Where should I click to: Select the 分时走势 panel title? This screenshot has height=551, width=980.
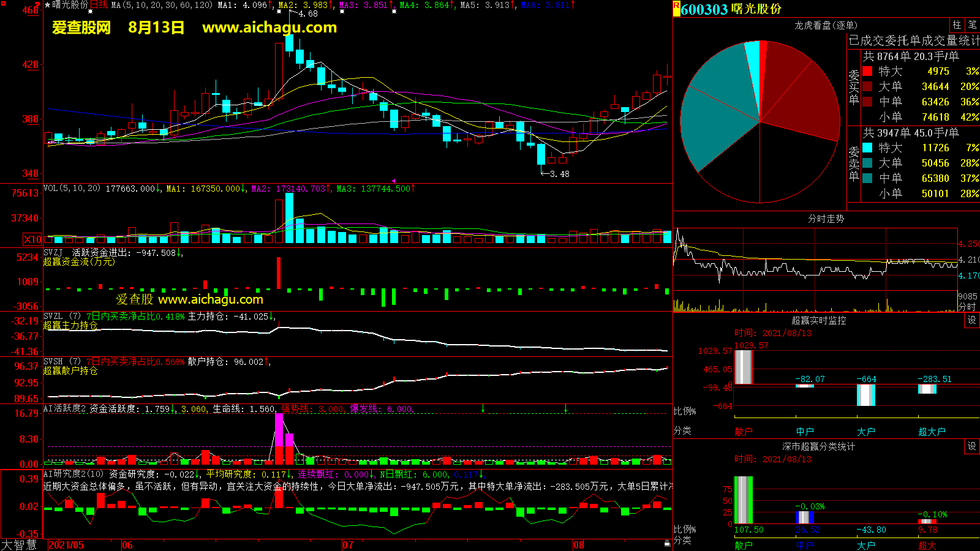(826, 219)
